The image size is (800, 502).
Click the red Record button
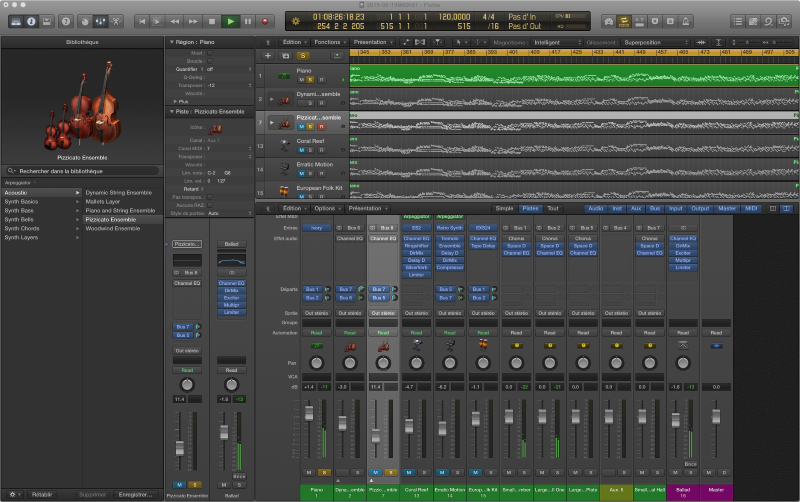pos(264,20)
